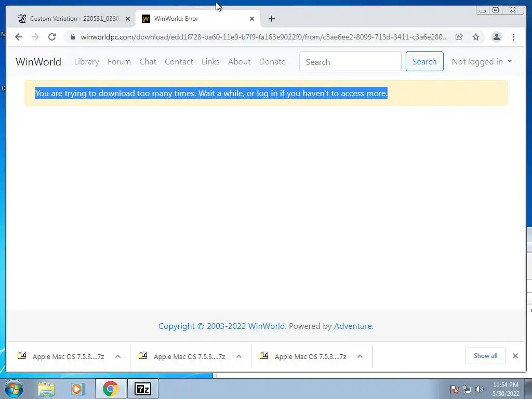Reload the WinWorld error page

(52, 37)
